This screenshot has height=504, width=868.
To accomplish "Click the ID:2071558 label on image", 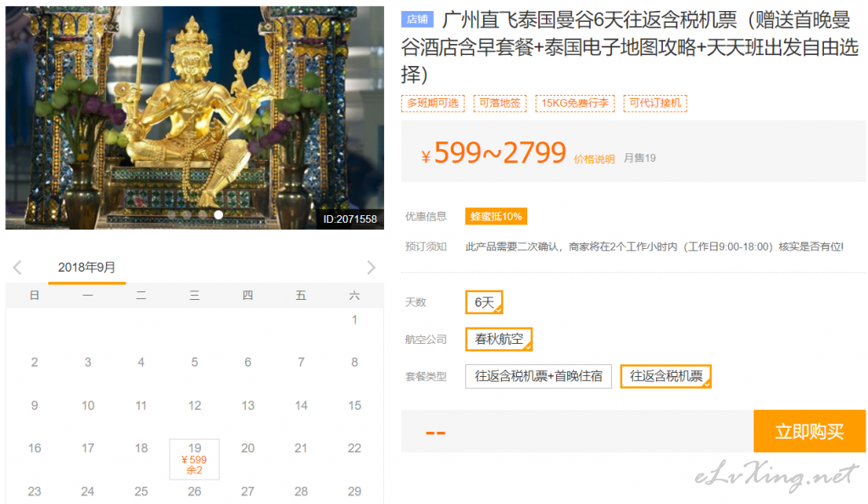I will (x=350, y=219).
